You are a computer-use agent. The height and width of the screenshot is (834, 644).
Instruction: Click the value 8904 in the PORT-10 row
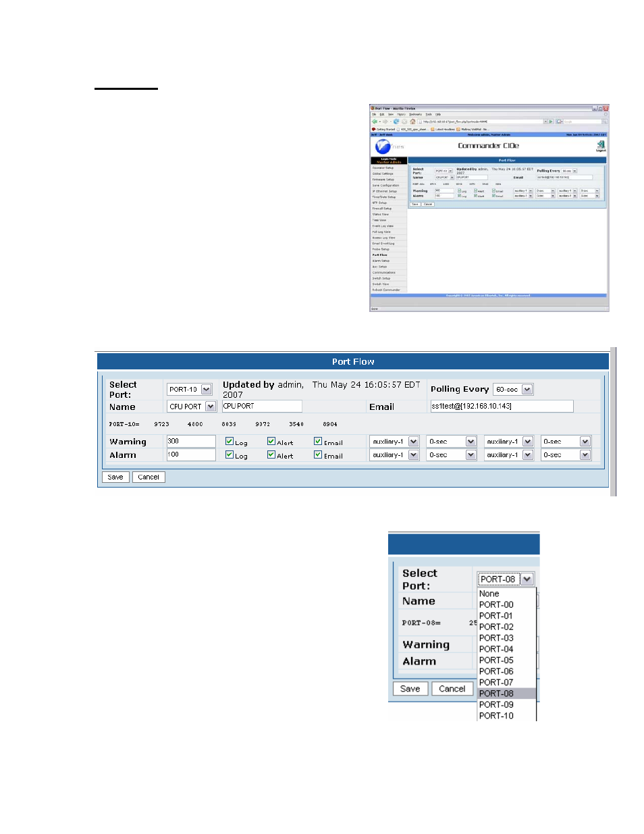click(x=330, y=424)
